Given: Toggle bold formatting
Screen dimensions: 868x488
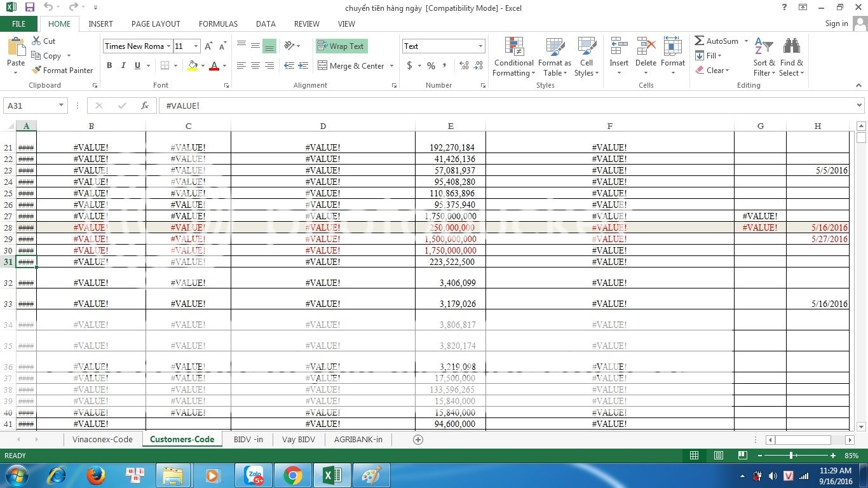Looking at the screenshot, I should (109, 65).
